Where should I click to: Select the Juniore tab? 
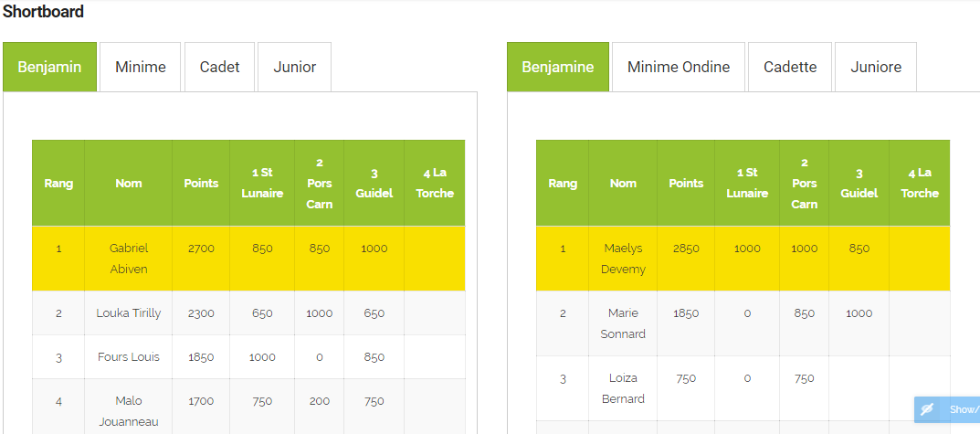click(876, 67)
